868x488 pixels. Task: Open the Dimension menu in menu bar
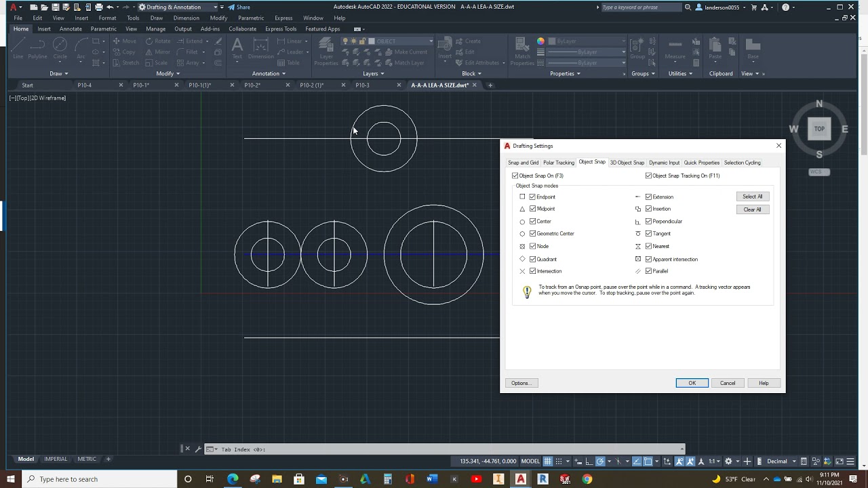186,18
